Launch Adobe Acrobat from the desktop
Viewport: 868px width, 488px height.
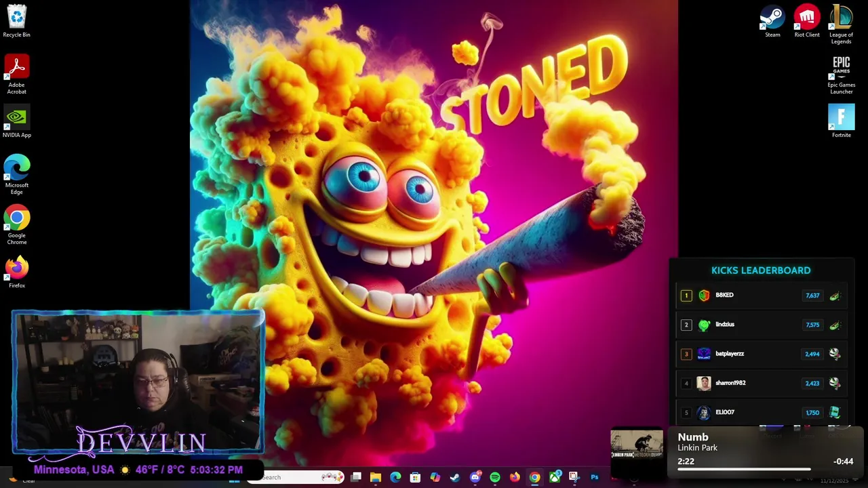16,75
